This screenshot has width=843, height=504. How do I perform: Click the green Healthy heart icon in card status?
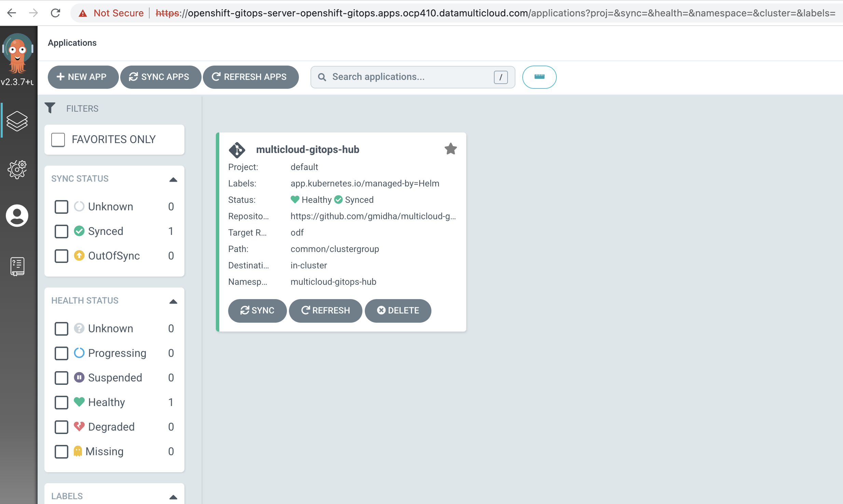(x=295, y=199)
